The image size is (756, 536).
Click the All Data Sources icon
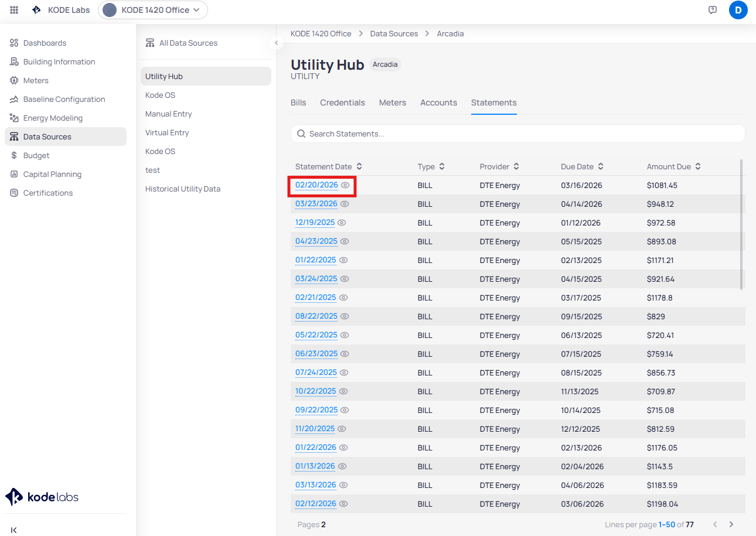click(150, 43)
